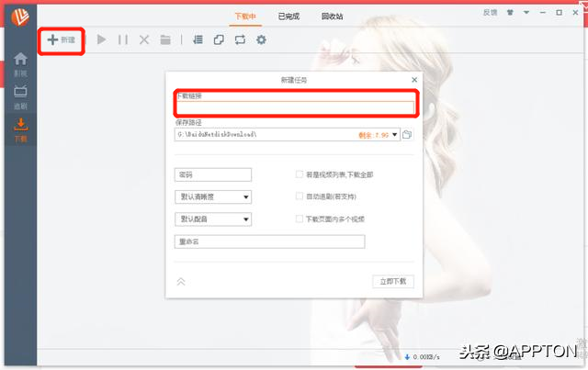Expand the title bar main menu arrow
The width and height of the screenshot is (588, 370).
(526, 12)
